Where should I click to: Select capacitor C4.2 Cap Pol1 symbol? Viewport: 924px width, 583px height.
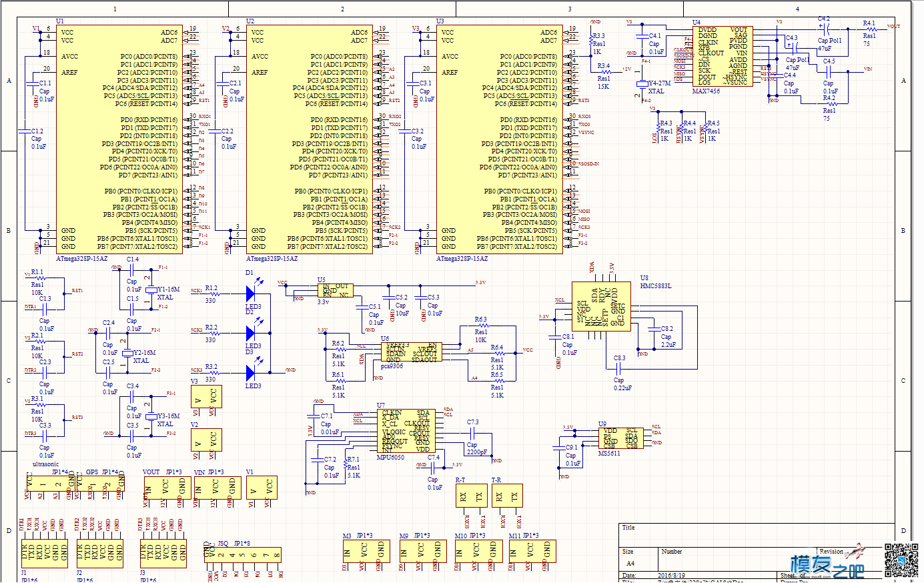tap(826, 29)
